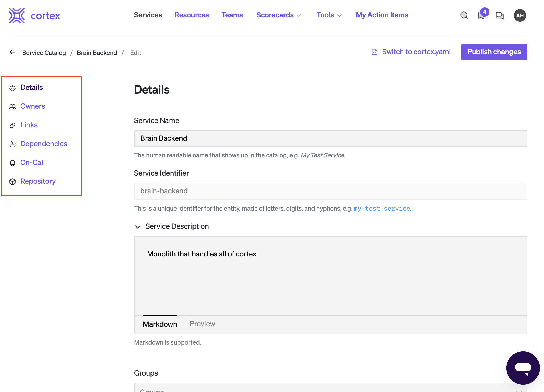The image size is (544, 392).
Task: Open the Services nav item
Action: [x=148, y=15]
